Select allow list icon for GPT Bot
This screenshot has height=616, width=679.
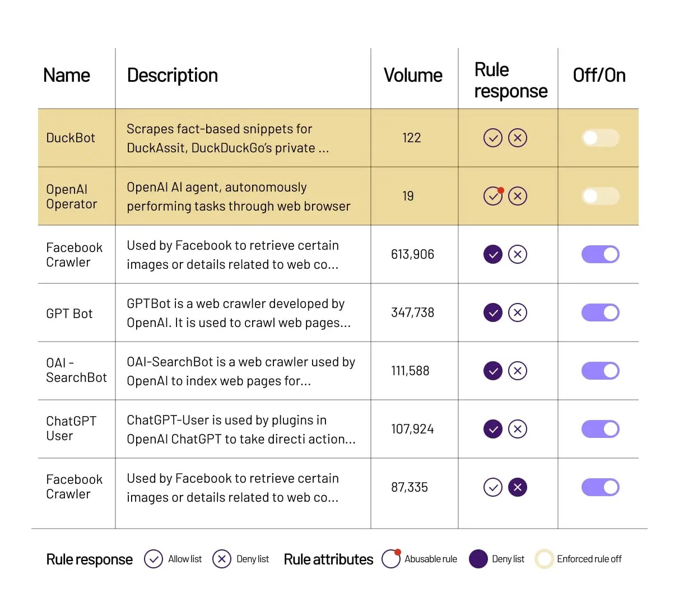click(x=493, y=312)
